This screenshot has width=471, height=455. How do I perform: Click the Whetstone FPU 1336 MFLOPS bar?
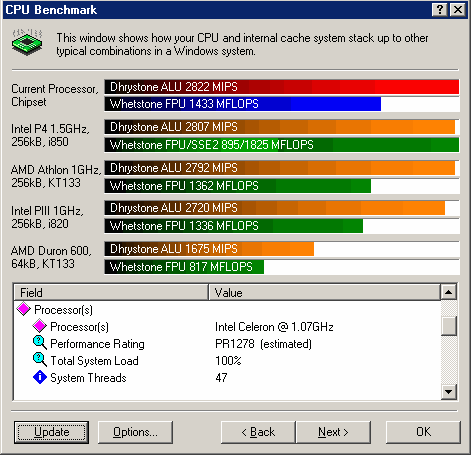234,226
